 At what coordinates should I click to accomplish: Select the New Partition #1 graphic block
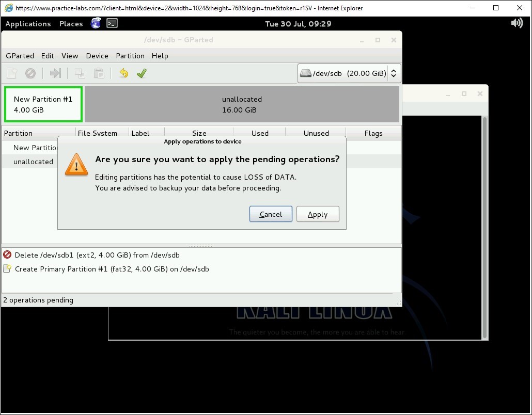[x=43, y=104]
